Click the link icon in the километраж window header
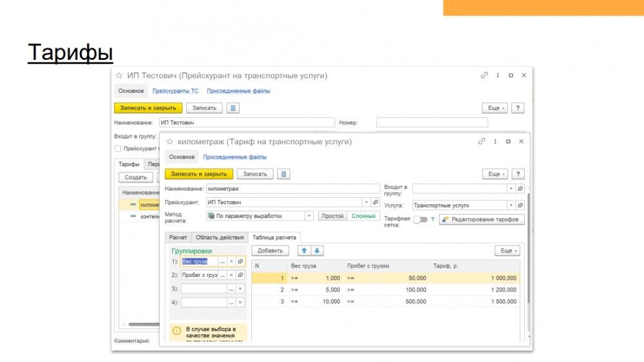Image resolution: width=644 pixels, height=362 pixels. tap(482, 142)
